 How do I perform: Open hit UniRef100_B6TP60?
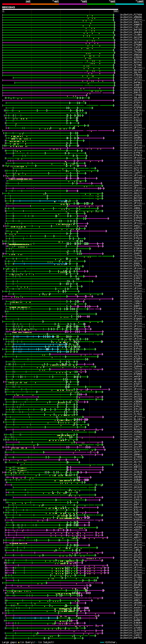pos(131,60)
